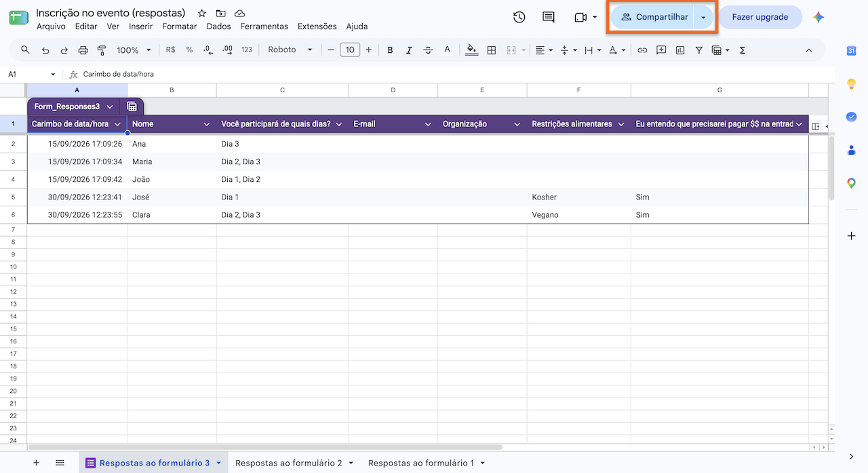Screen dimensions: 868x473
Task: Open the Editar menu
Action: (x=86, y=26)
